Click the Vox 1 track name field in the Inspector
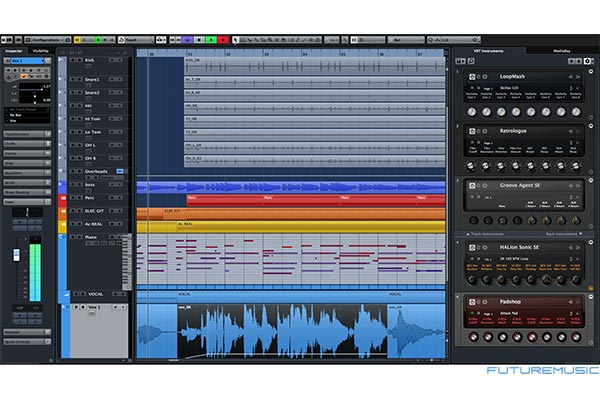Screen dimensions: 600x400 click(28, 61)
